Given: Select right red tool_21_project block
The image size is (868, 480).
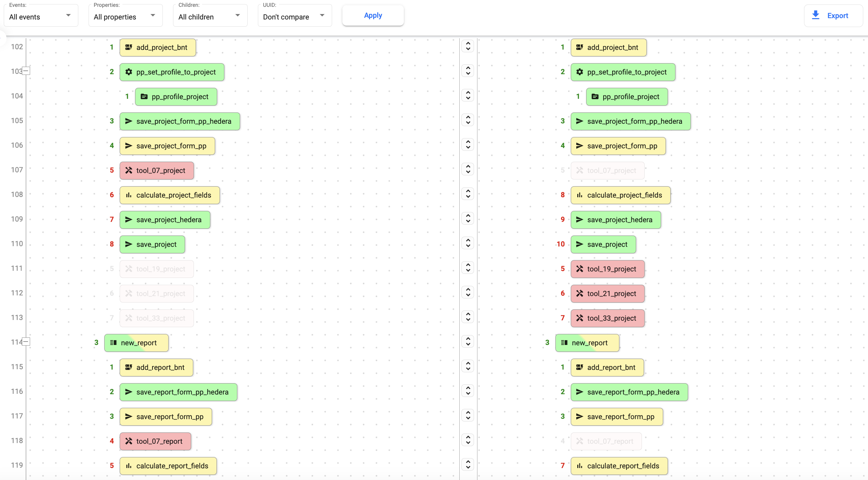Looking at the screenshot, I should point(607,294).
